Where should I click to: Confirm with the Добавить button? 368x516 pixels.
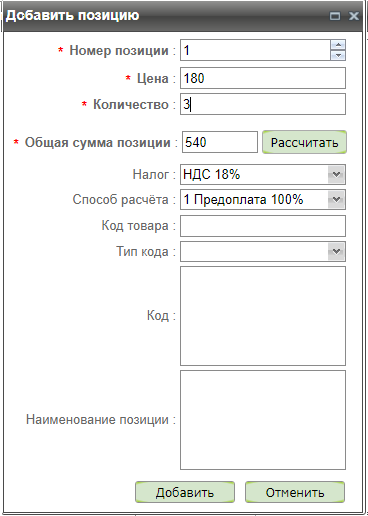click(185, 492)
